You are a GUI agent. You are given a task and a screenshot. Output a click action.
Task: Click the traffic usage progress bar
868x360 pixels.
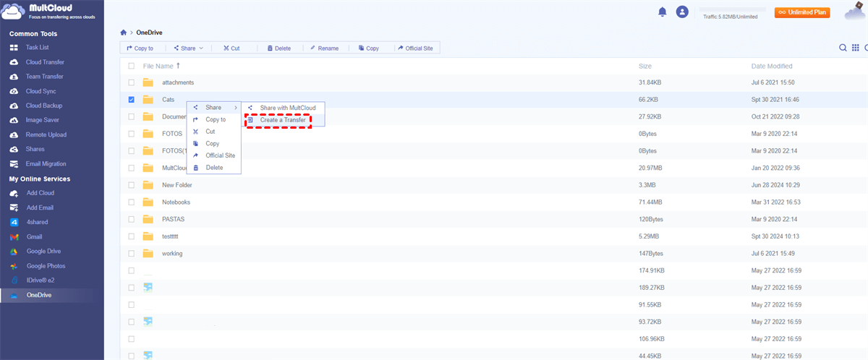731,9
